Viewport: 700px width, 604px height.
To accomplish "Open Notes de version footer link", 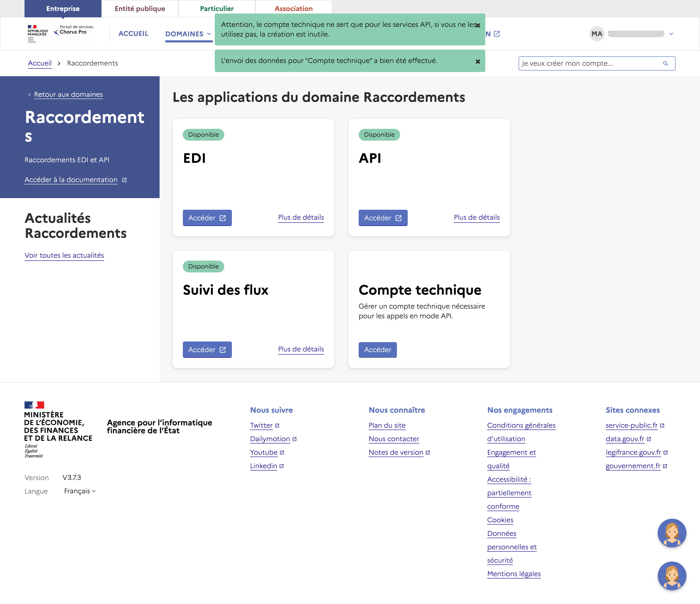I will (x=396, y=452).
